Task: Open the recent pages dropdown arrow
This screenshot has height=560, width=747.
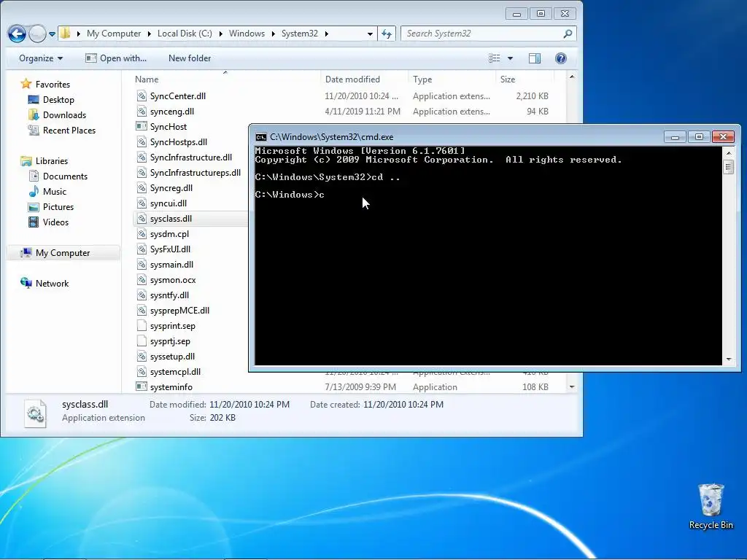Action: point(52,34)
